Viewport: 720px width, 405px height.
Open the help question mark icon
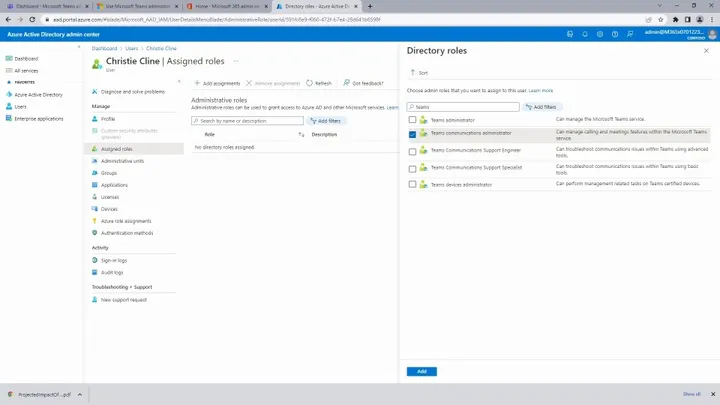pos(615,34)
